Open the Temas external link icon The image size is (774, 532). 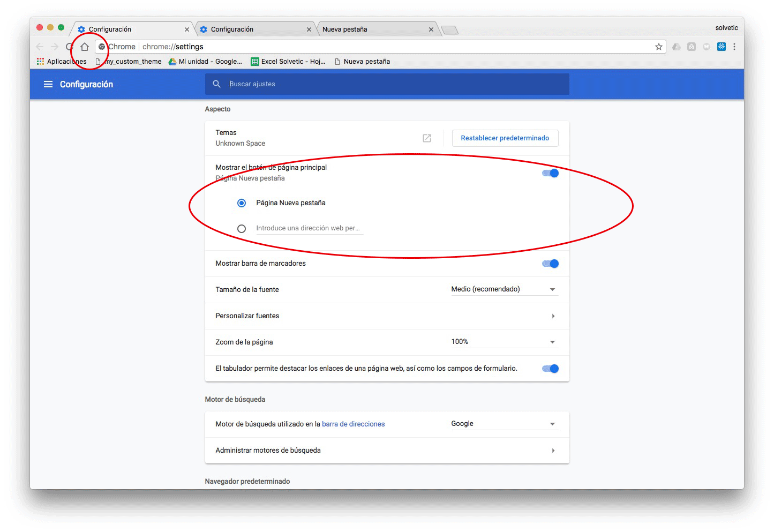click(426, 138)
